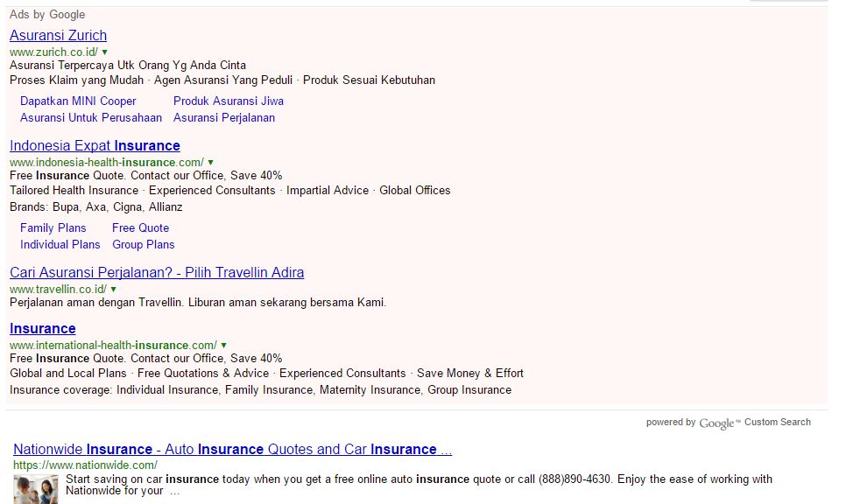846x504 pixels.
Task: Expand arrow beside international-health-insurance.com URL
Action: pyautogui.click(x=224, y=346)
